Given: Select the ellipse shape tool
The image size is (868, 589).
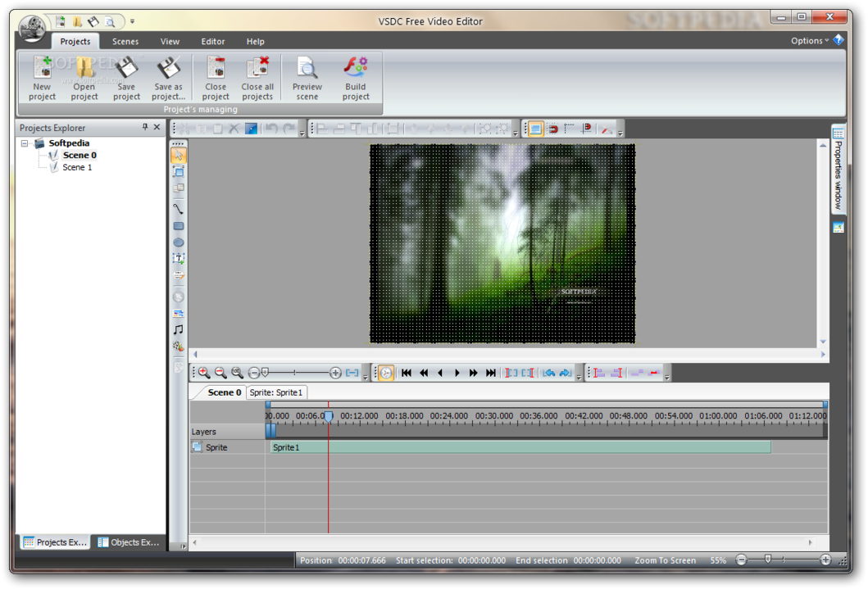Looking at the screenshot, I should coord(178,242).
